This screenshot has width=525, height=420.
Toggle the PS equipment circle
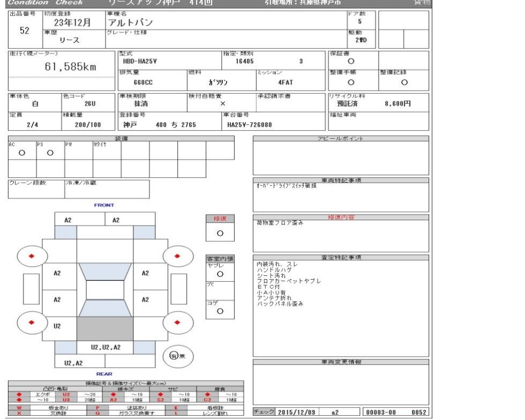[x=50, y=152]
